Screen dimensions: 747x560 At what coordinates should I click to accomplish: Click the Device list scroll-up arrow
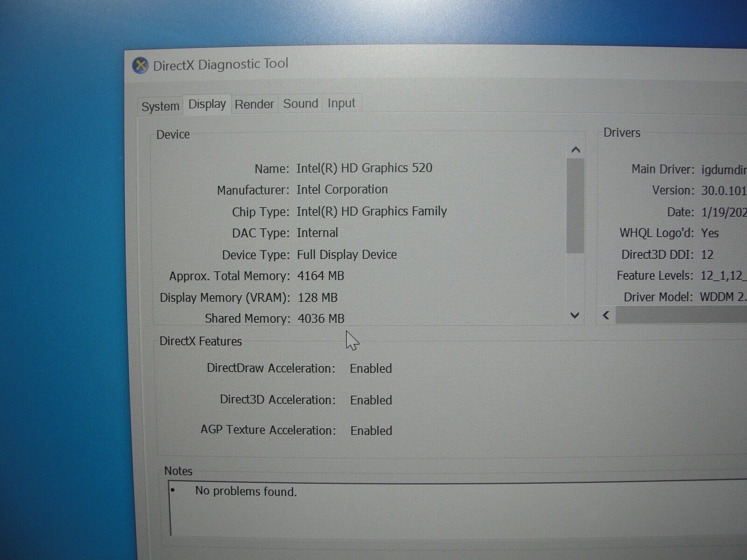[576, 150]
